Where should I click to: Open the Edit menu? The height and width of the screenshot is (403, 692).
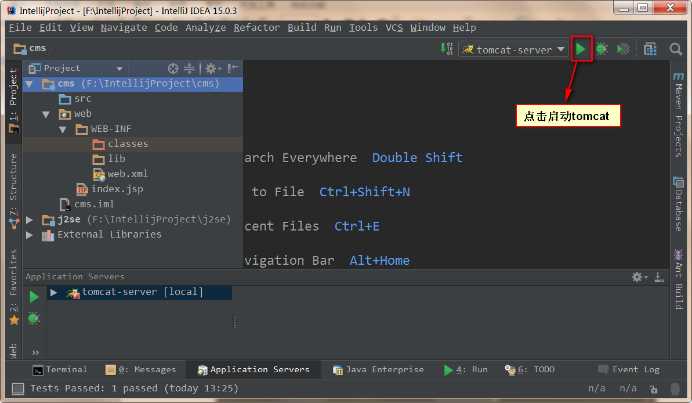[51, 27]
